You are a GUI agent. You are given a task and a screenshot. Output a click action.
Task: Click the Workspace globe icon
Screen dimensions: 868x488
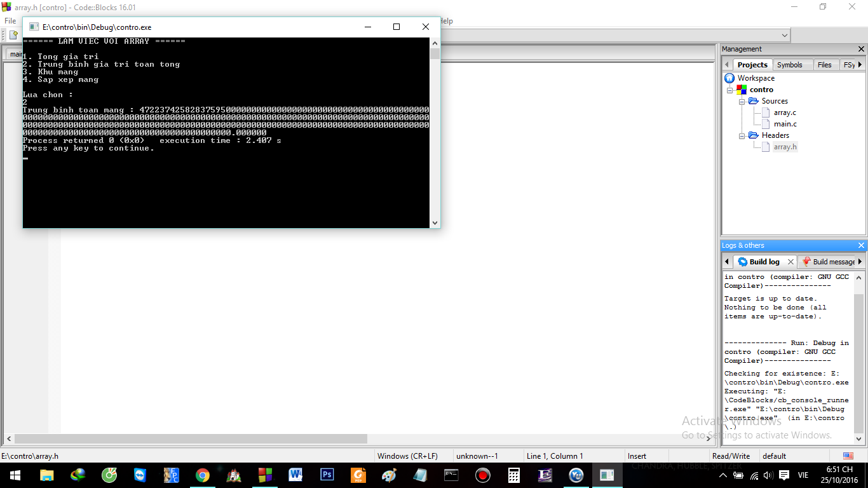click(729, 78)
